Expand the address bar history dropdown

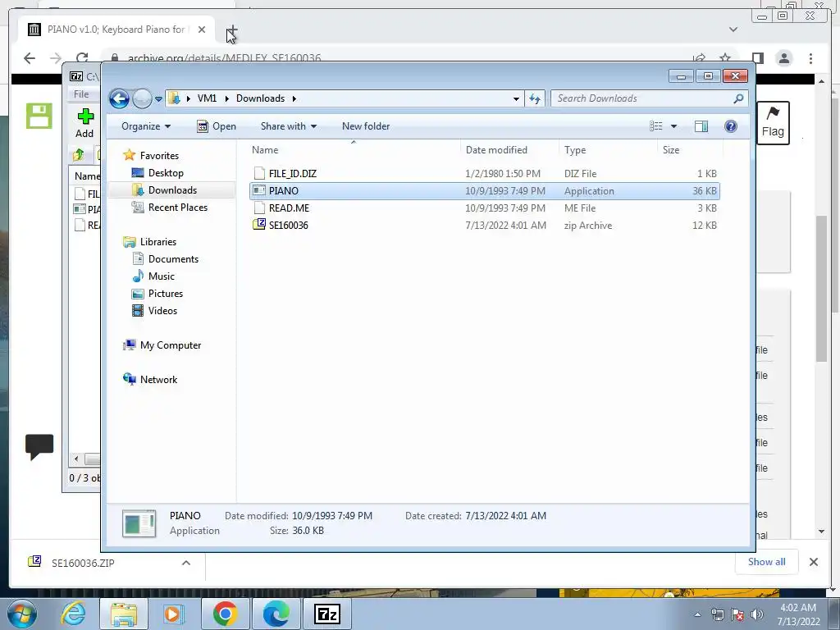[x=516, y=98]
